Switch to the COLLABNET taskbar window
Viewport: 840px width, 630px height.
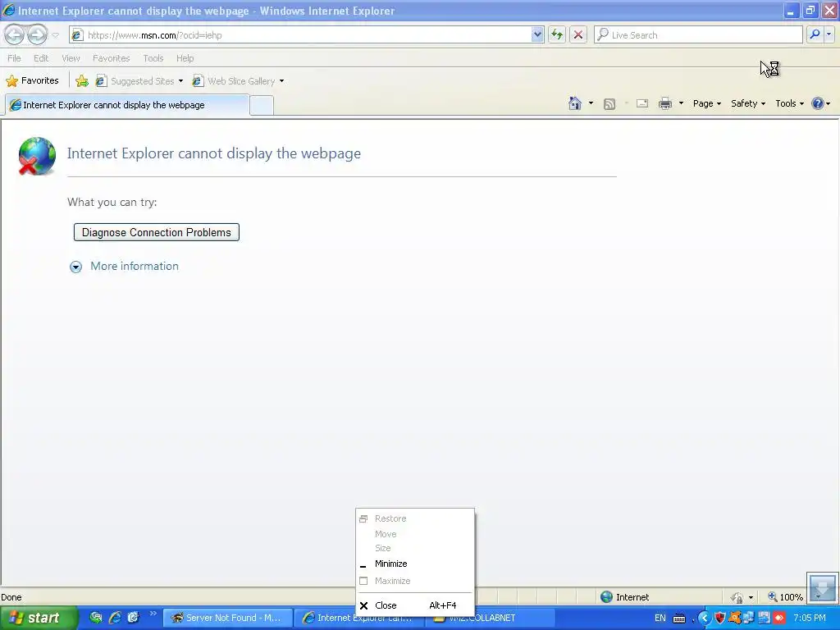pos(491,618)
